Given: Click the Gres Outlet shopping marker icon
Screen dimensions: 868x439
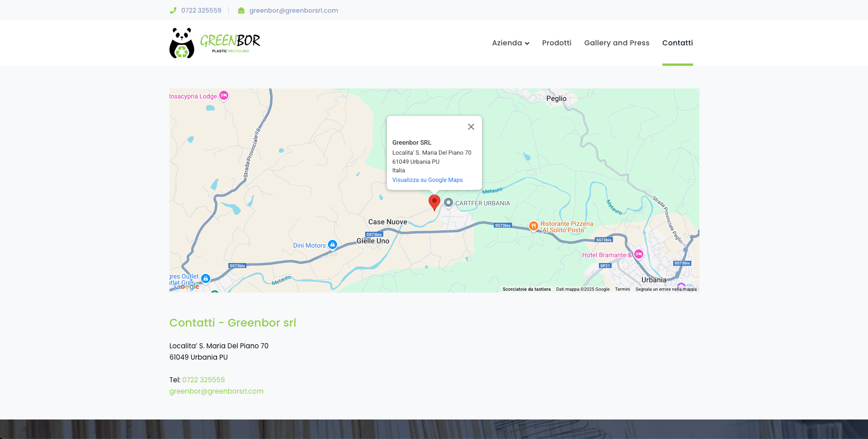Looking at the screenshot, I should coord(206,278).
